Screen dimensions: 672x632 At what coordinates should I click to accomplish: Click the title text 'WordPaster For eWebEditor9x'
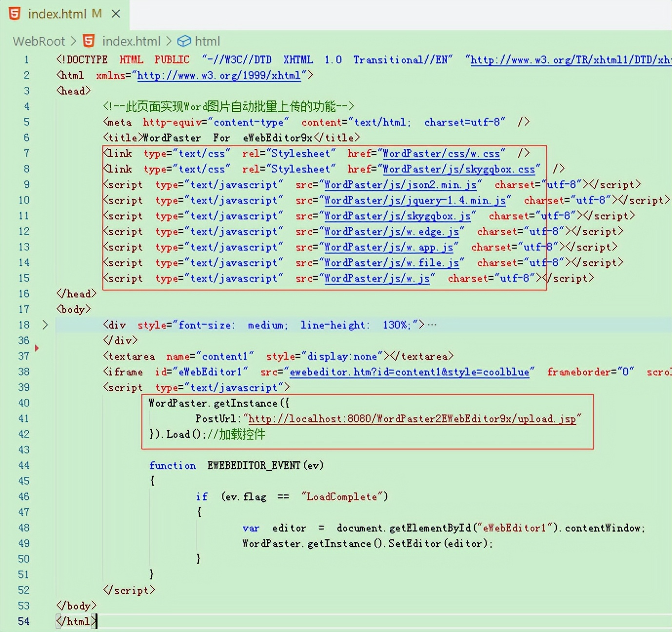(x=228, y=138)
